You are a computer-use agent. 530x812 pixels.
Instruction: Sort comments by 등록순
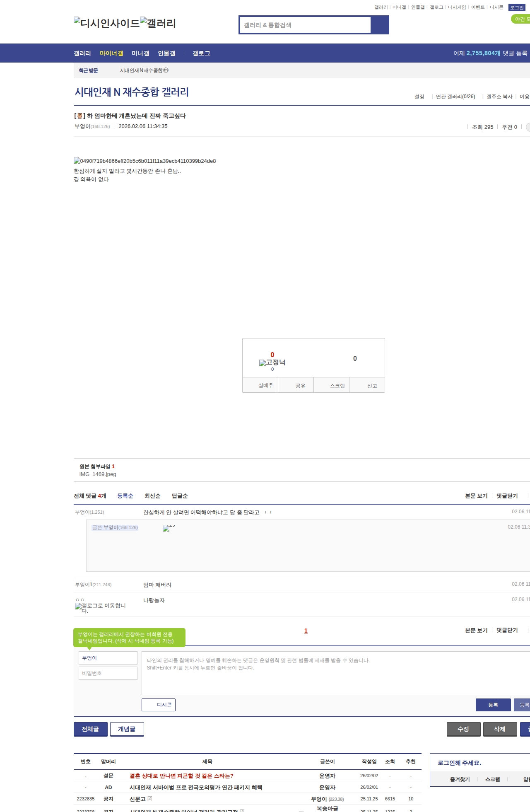click(125, 496)
